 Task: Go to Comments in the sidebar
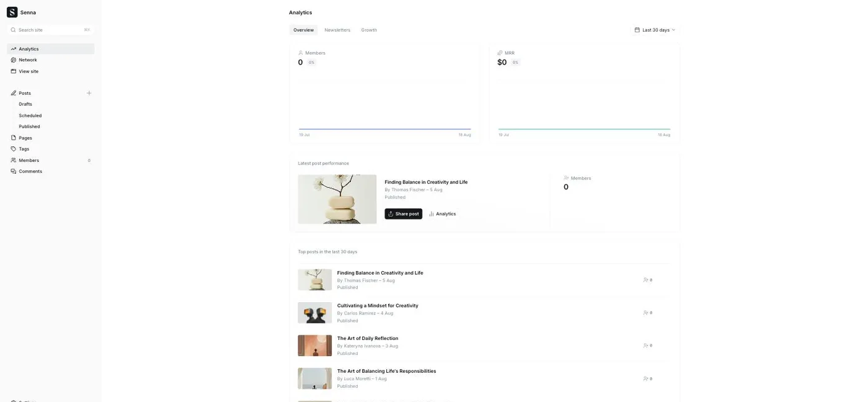(x=51, y=171)
